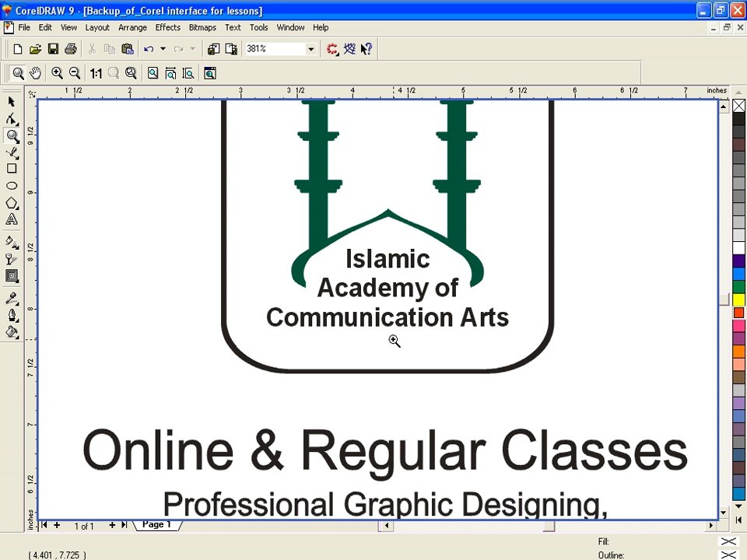
Task: Select the Text tool
Action: coord(12,219)
